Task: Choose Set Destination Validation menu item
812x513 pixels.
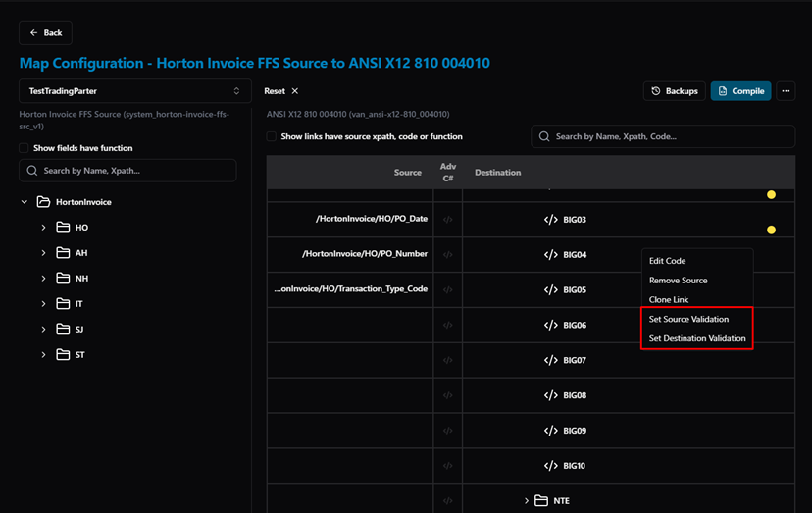Action: pos(697,338)
